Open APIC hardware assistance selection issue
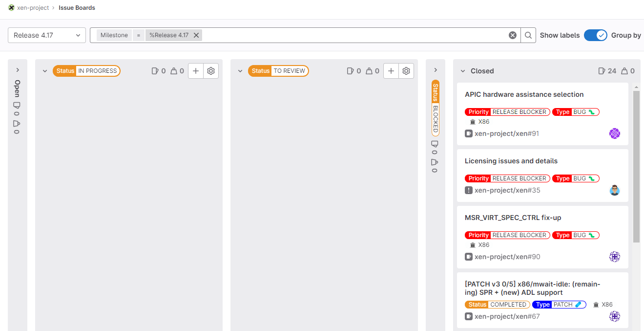Screen dimensions: 644x331 (524, 94)
